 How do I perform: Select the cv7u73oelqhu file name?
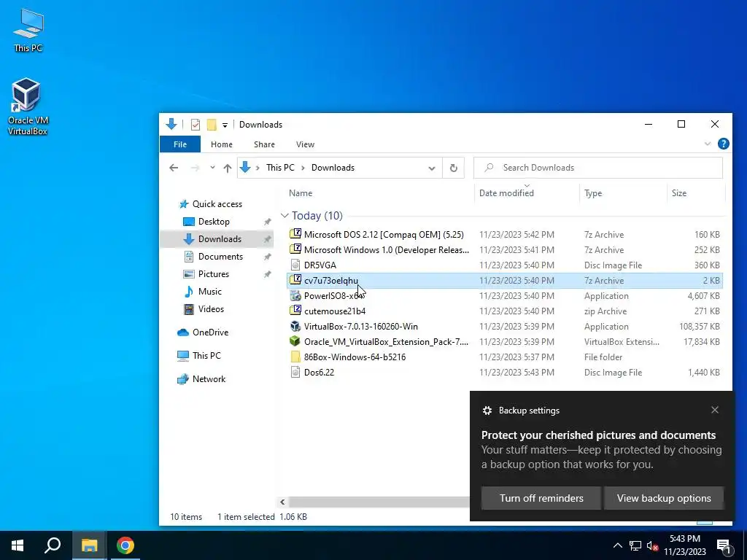tap(330, 281)
